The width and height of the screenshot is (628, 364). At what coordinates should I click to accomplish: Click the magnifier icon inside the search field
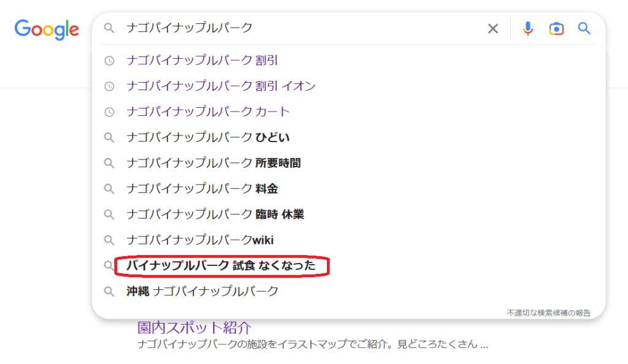click(109, 28)
